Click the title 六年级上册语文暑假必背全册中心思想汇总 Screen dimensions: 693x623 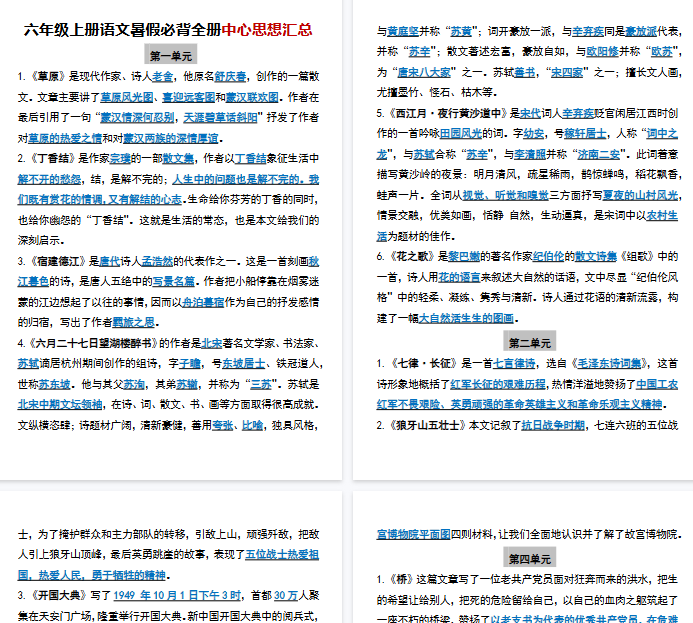click(x=168, y=30)
